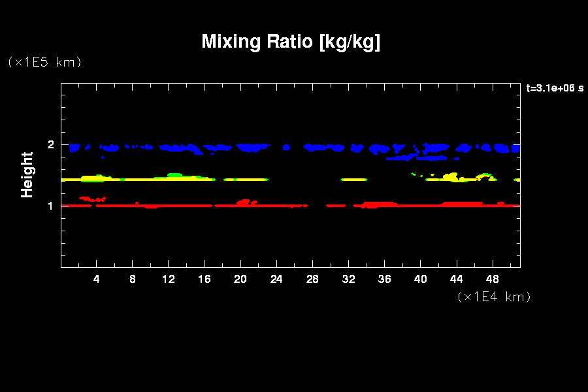Click x-axis tick label 28
Screen dimensions: 588x392
pyautogui.click(x=312, y=279)
